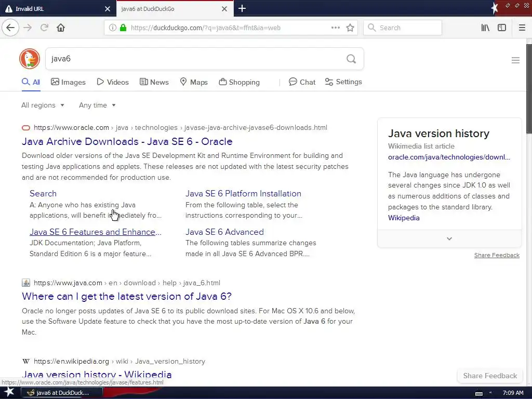Click the small Share Feedback link under the panel
Viewport: 532px width, 399px height.
tap(497, 255)
